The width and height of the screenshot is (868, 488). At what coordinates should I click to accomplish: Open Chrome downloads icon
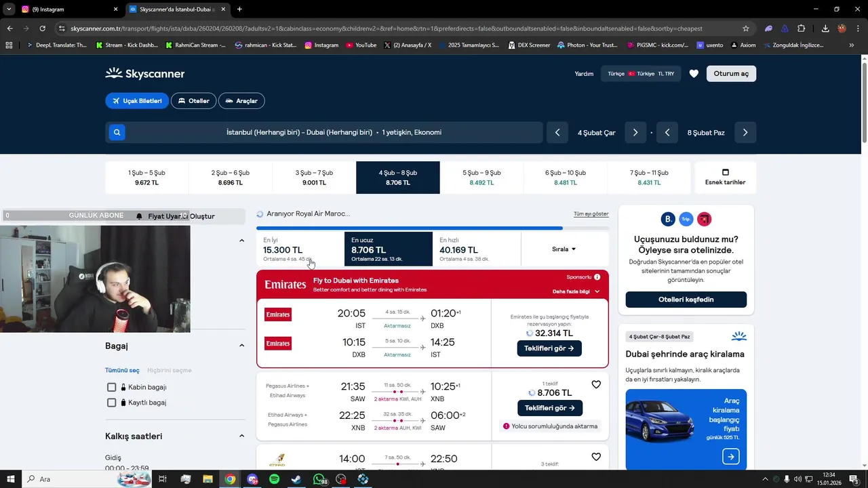[825, 28]
